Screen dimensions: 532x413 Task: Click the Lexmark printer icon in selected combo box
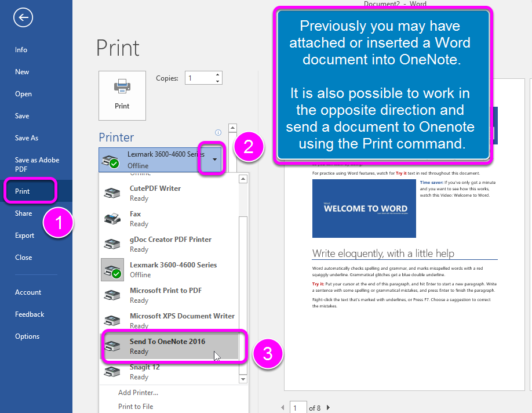pyautogui.click(x=111, y=161)
